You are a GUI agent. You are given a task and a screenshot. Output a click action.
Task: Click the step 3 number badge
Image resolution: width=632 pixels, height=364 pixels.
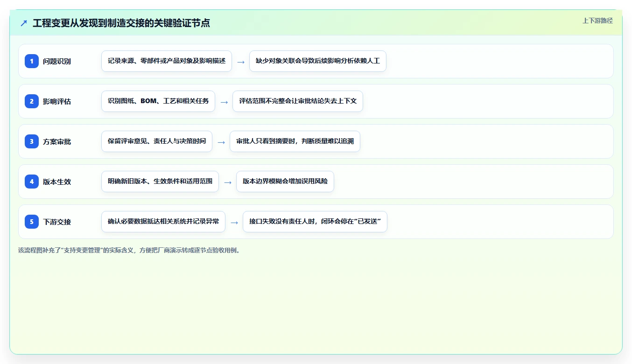point(32,141)
